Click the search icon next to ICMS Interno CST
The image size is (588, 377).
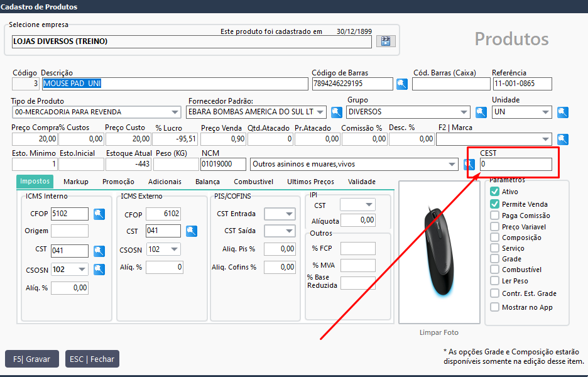point(99,251)
